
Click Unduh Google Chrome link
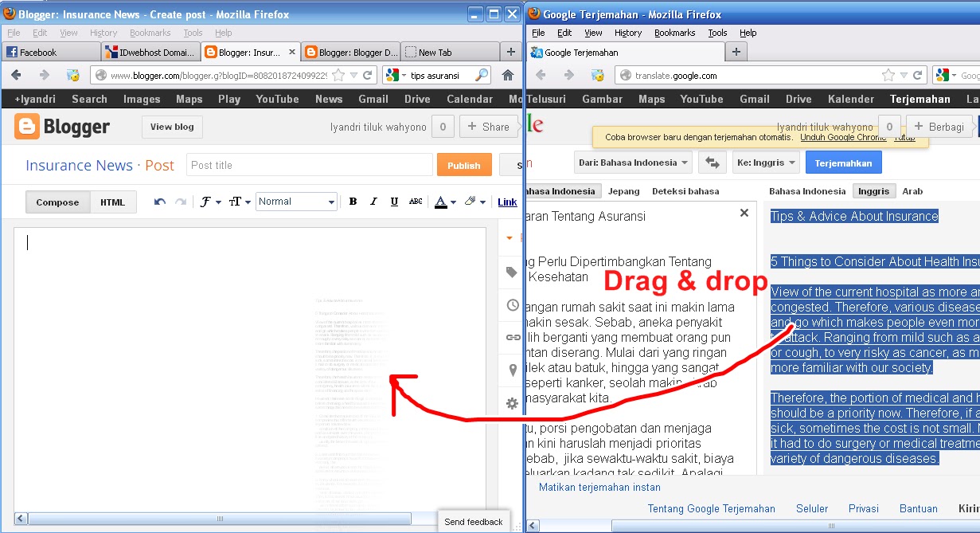[x=843, y=137]
